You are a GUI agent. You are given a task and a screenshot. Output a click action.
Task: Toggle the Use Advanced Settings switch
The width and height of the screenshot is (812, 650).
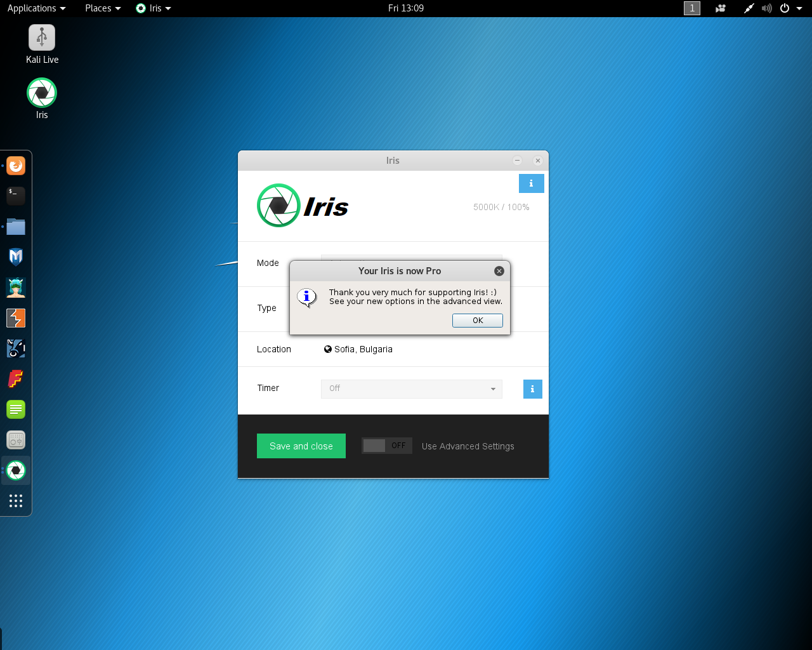tap(387, 446)
